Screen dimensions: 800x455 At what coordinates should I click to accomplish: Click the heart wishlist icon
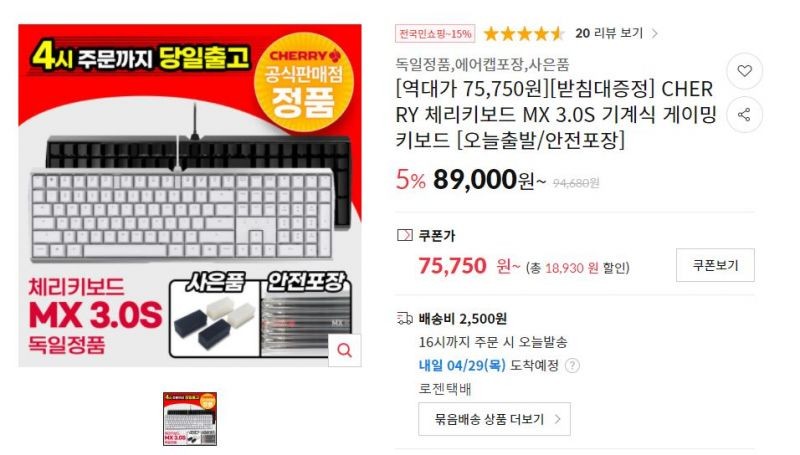tap(744, 71)
